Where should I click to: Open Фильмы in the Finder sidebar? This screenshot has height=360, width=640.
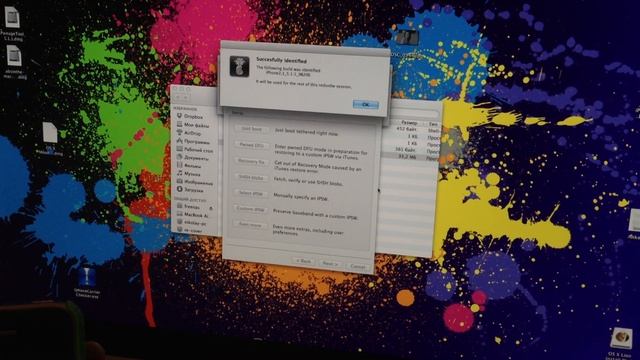coord(189,166)
